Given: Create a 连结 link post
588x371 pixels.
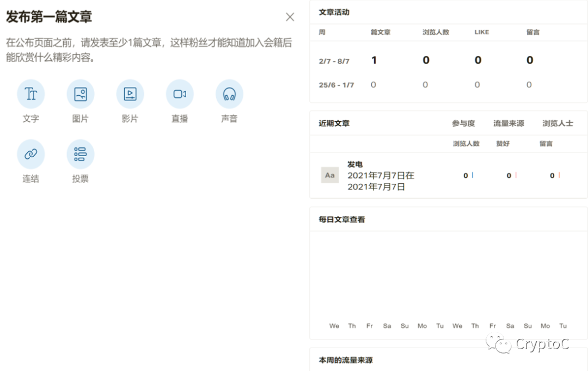Looking at the screenshot, I should pos(31,154).
